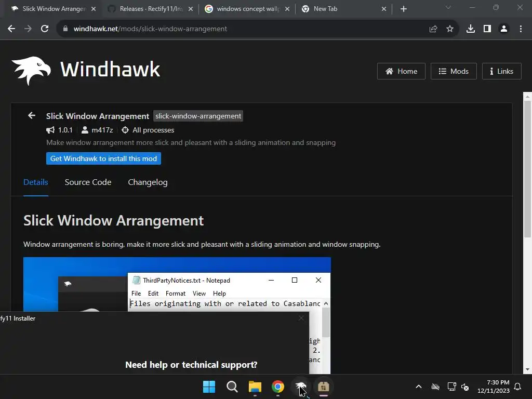Click the Windhawk title text
Image resolution: width=532 pixels, height=399 pixels.
pos(110,69)
